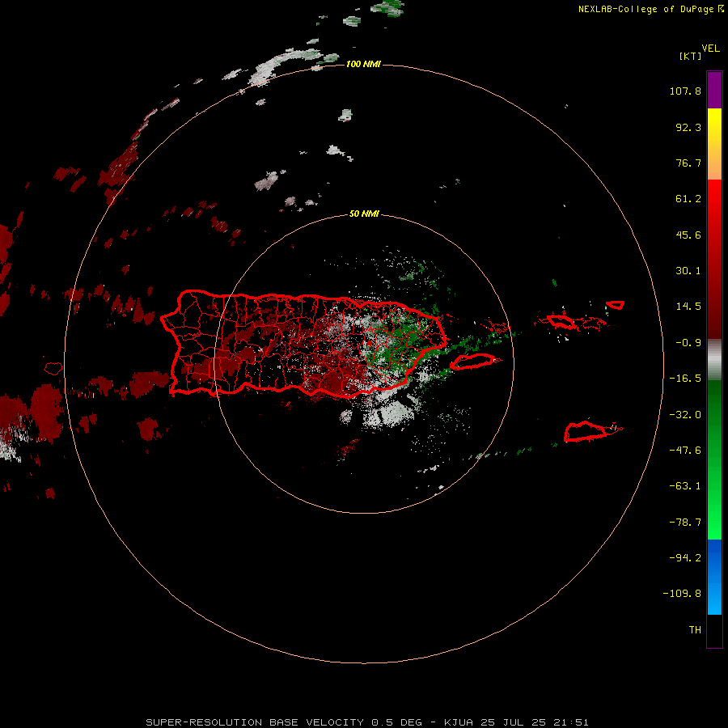The image size is (728, 728).
Task: Click the 100 NMI range ring label
Action: [363, 64]
